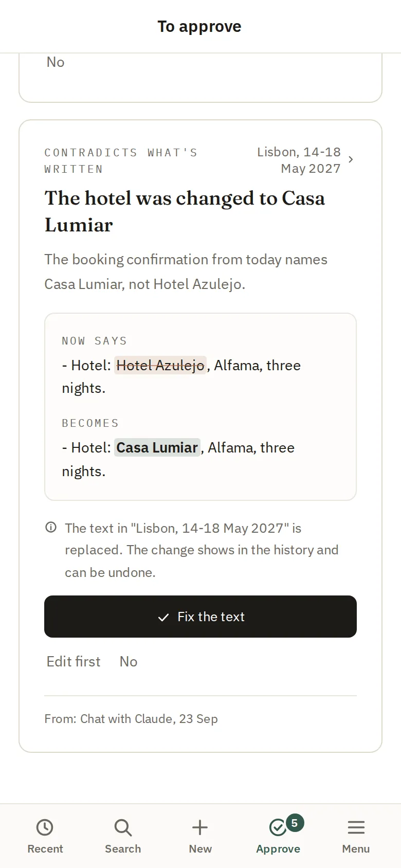
Task: Open the Lisbon, 14-18 May 2027 note link
Action: (299, 160)
